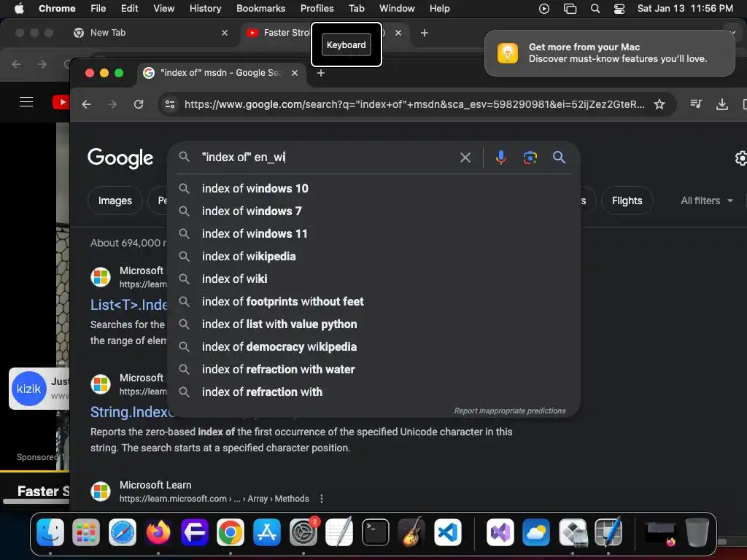Select suggestion index of windows 11

tap(374, 234)
